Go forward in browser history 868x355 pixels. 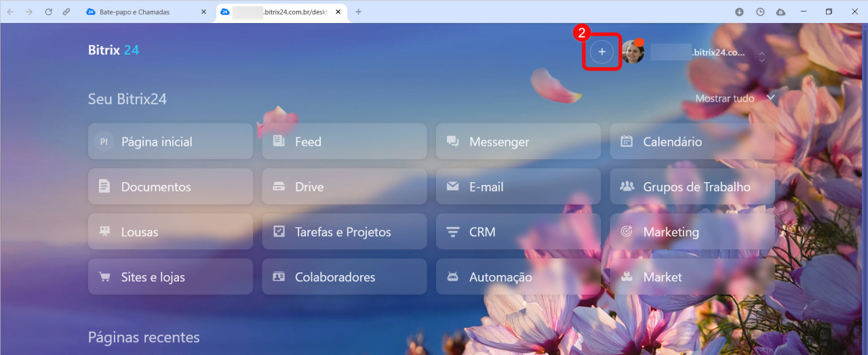[29, 12]
